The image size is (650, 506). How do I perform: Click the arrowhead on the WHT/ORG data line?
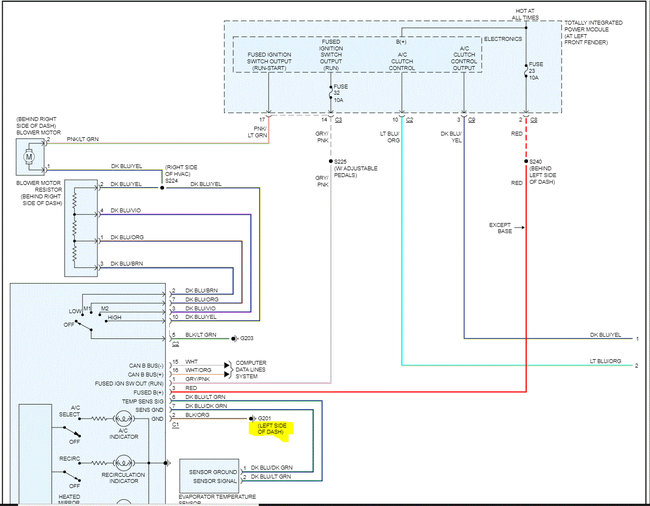(x=226, y=374)
